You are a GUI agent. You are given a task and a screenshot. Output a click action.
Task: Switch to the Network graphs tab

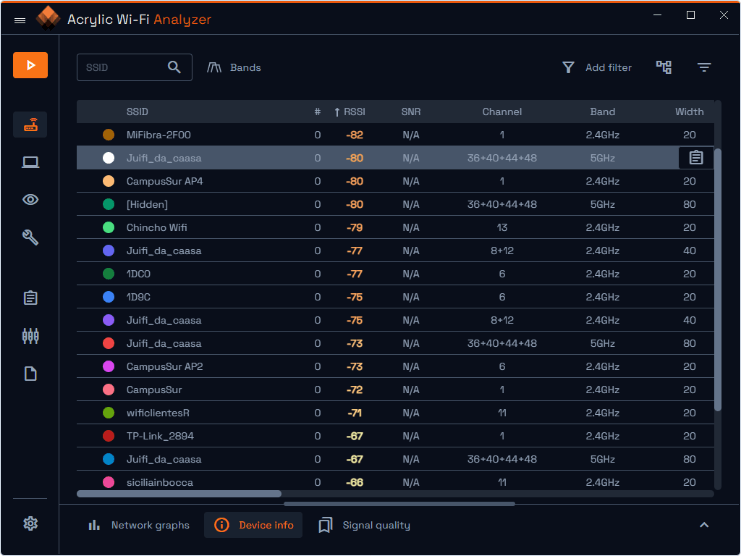(x=139, y=525)
